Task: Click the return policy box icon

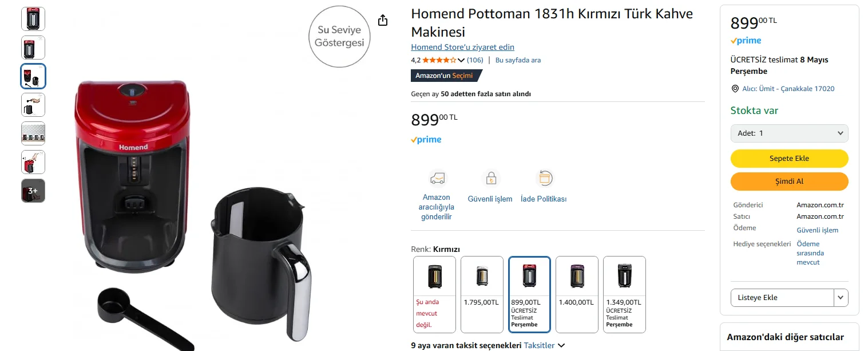Action: (x=544, y=178)
